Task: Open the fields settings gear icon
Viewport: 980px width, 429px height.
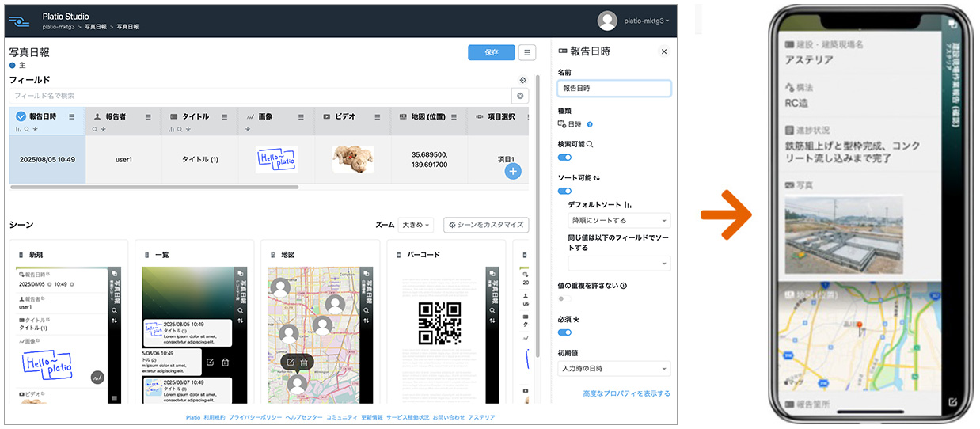Action: 522,80
